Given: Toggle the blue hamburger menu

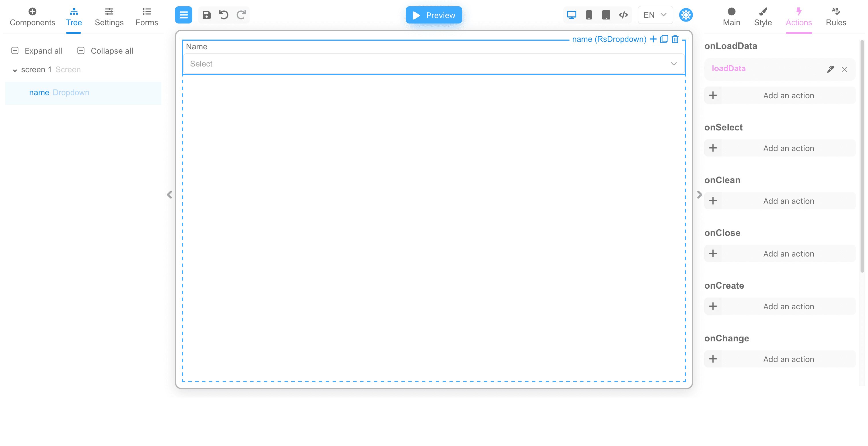Looking at the screenshot, I should click(183, 15).
